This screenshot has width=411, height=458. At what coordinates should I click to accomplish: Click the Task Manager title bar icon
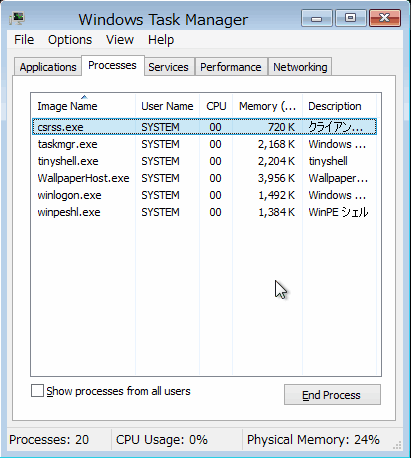point(17,18)
